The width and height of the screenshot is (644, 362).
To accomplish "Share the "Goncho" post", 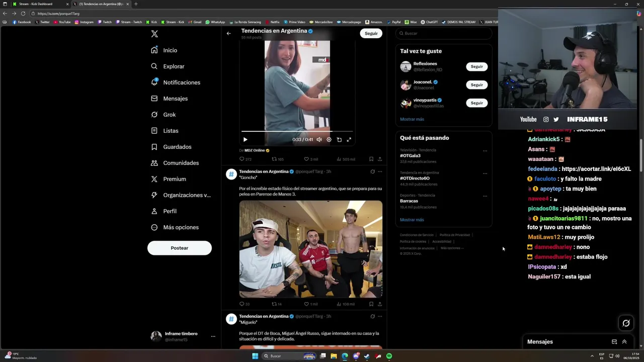I will pos(380,304).
